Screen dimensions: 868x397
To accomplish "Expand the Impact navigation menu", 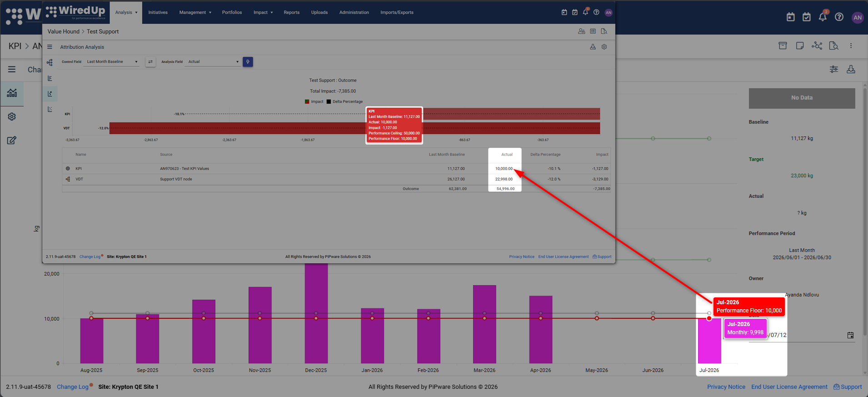I will coord(263,12).
